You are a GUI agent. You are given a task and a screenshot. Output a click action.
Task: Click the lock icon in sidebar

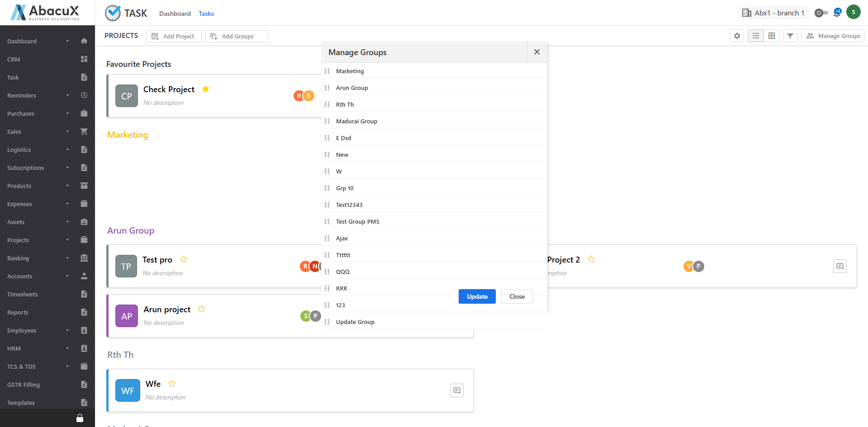[80, 418]
